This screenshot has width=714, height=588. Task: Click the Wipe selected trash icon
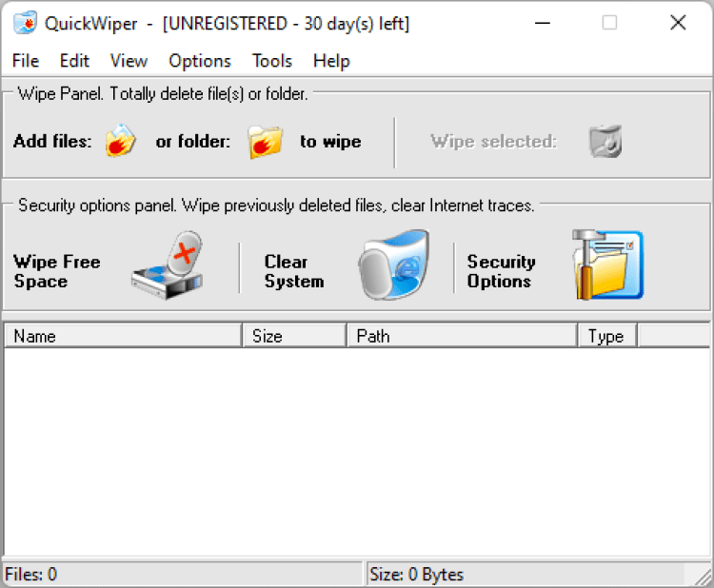[x=605, y=141]
